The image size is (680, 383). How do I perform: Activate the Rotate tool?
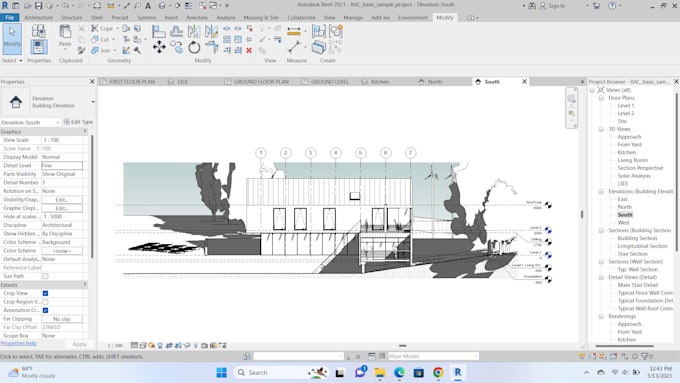(x=194, y=47)
